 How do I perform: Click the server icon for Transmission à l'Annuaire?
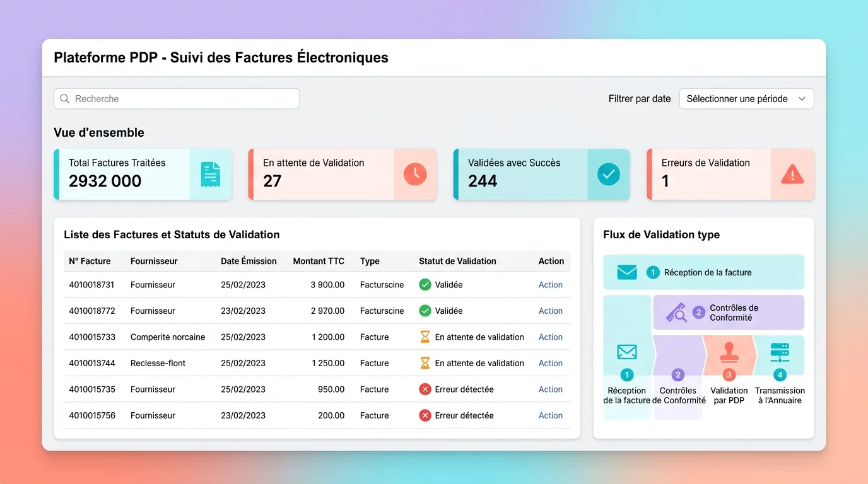(780, 352)
